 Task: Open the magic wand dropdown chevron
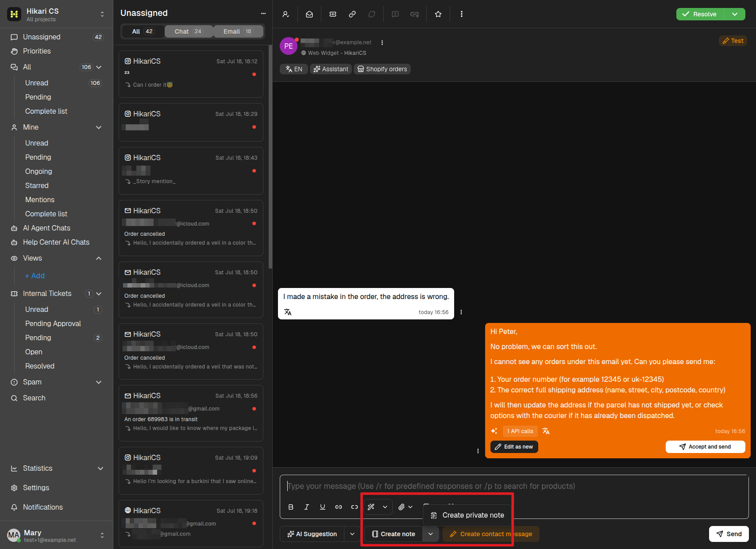[x=385, y=507]
